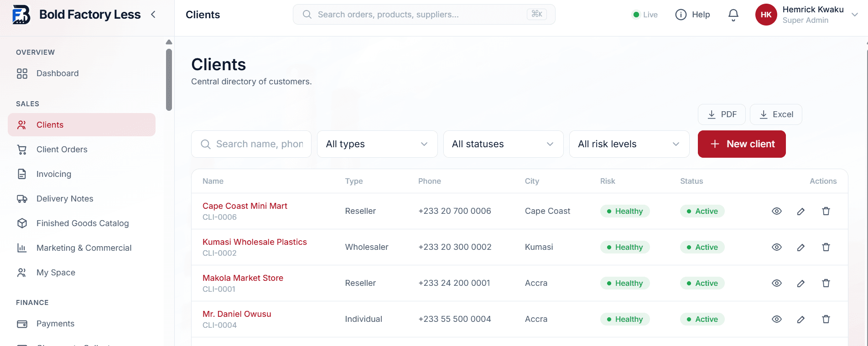View Mr. Daniel Owusu eye icon
The height and width of the screenshot is (346, 868).
pyautogui.click(x=777, y=319)
